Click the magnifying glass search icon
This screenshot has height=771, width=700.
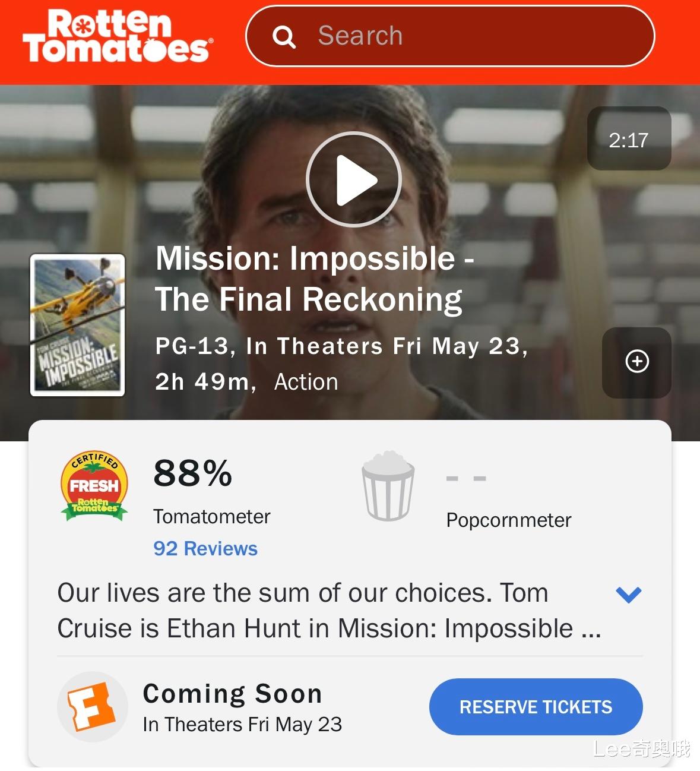tap(284, 37)
